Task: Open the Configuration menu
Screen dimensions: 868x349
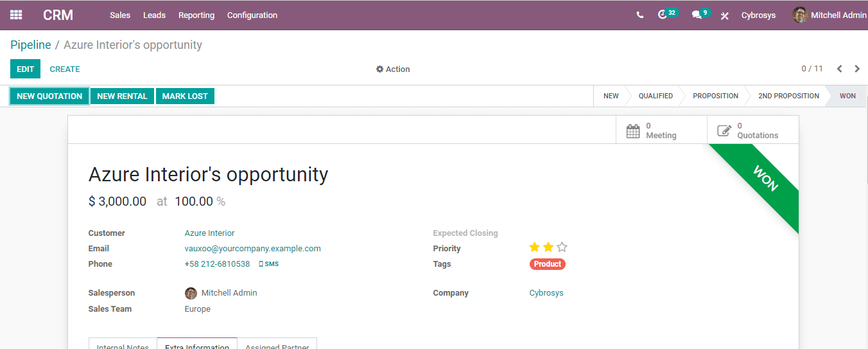Action: pos(252,15)
